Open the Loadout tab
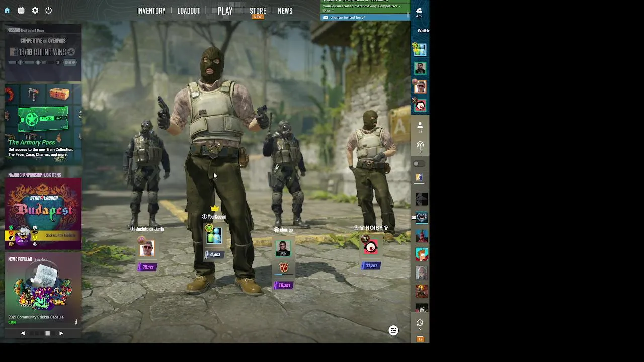 (189, 11)
